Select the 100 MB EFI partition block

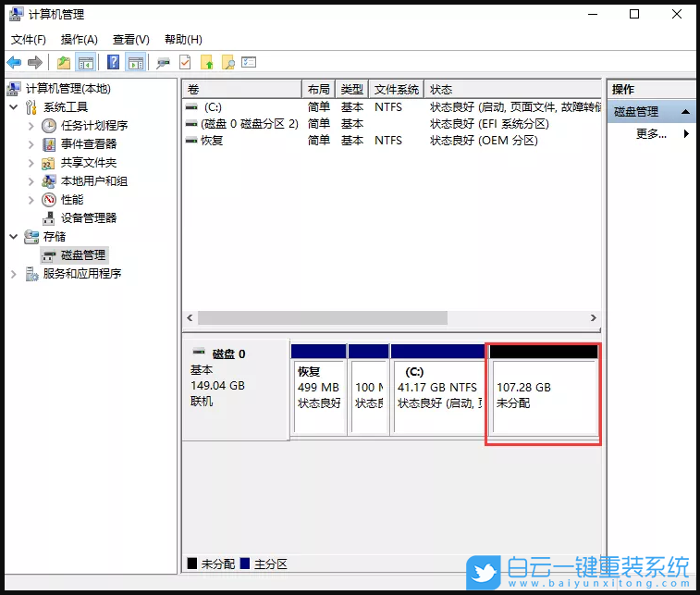pos(369,390)
